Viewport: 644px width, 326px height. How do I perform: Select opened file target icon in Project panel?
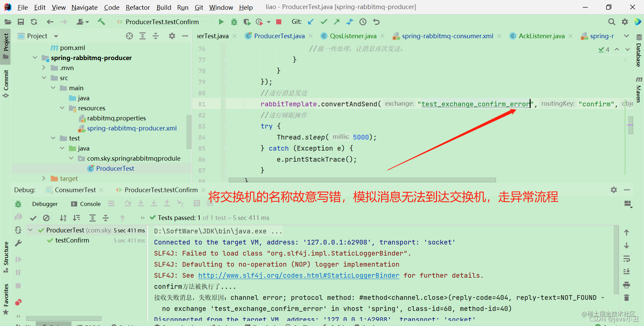(x=129, y=36)
